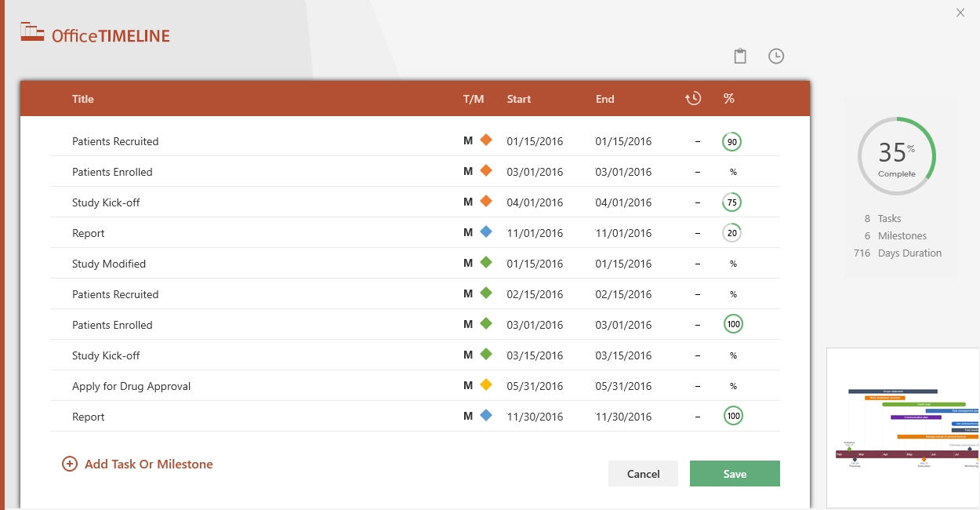Click the clipboard paste icon
Screen dimensions: 980x510
coord(740,56)
